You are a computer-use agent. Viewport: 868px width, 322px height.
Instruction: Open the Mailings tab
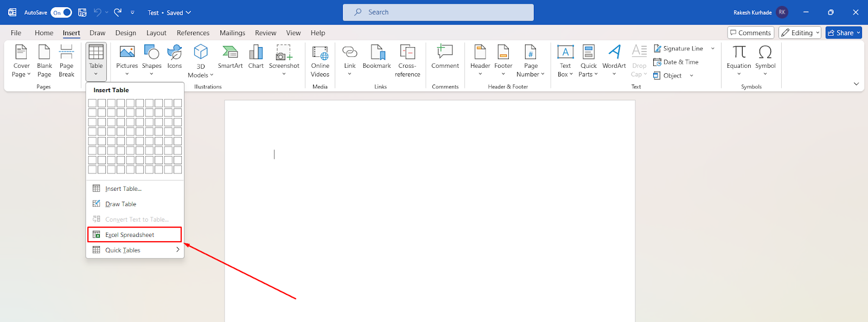pyautogui.click(x=232, y=33)
